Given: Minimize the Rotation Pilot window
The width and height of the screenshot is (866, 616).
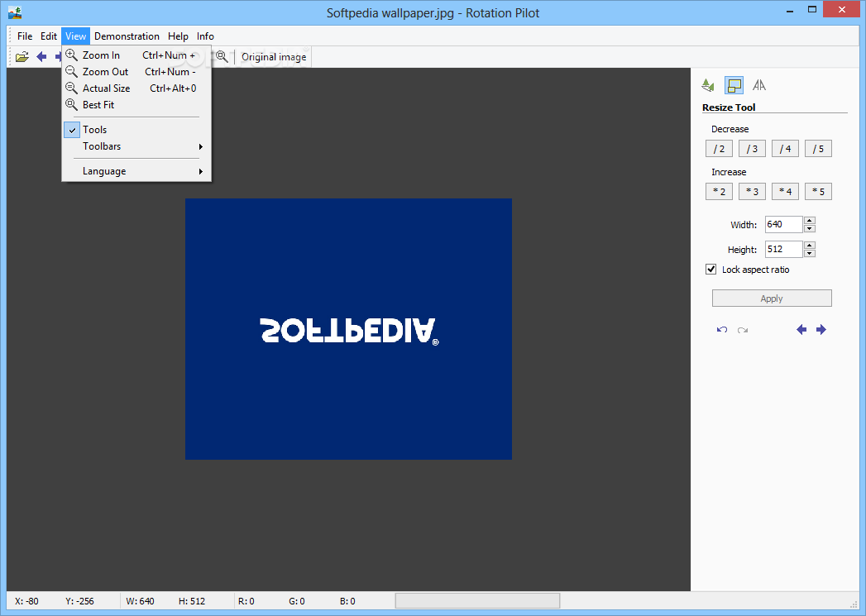Looking at the screenshot, I should [790, 10].
